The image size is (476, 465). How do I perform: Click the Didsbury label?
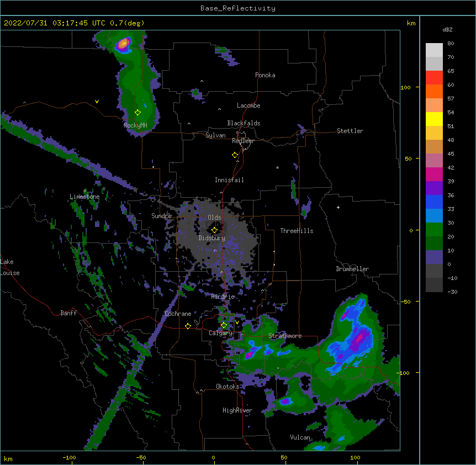pos(212,238)
